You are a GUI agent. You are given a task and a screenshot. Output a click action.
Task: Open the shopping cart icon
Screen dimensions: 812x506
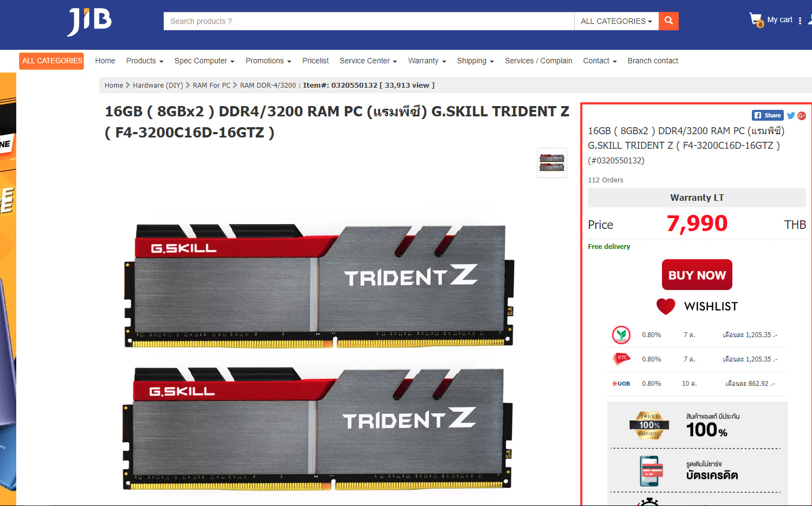click(756, 20)
